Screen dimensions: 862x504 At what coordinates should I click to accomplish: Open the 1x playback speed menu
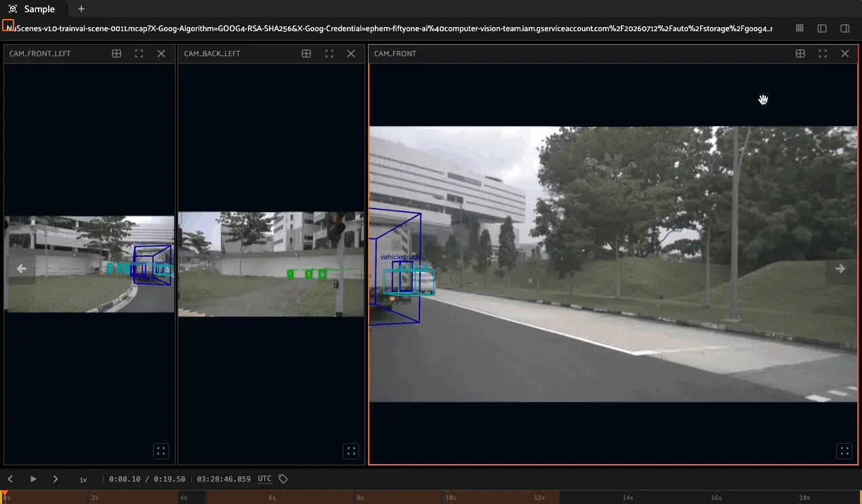click(x=83, y=480)
